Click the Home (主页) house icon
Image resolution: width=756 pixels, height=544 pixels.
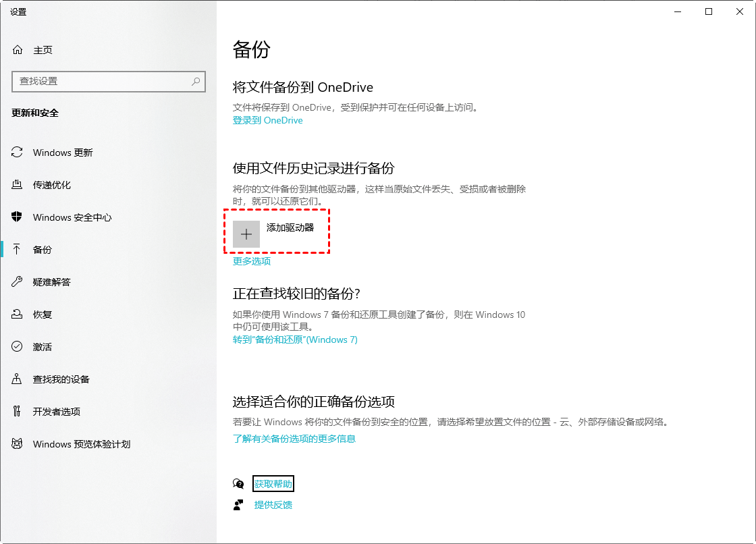click(x=16, y=49)
